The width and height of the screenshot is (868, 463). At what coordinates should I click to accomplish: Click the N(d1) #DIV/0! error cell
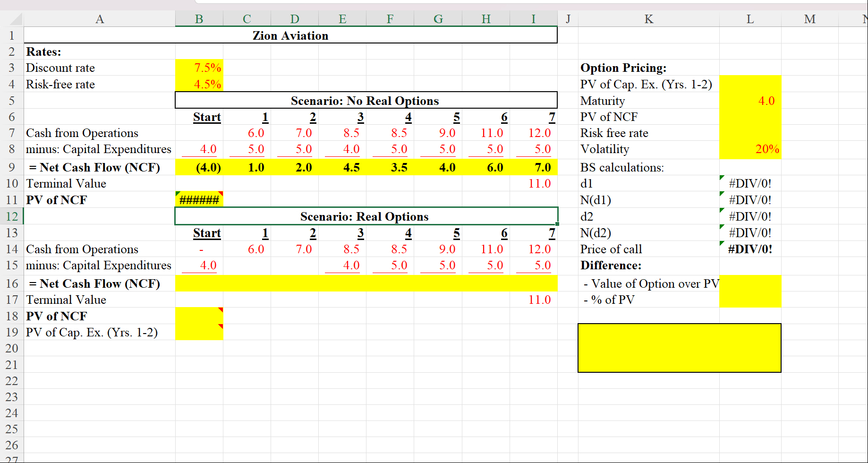tap(750, 200)
